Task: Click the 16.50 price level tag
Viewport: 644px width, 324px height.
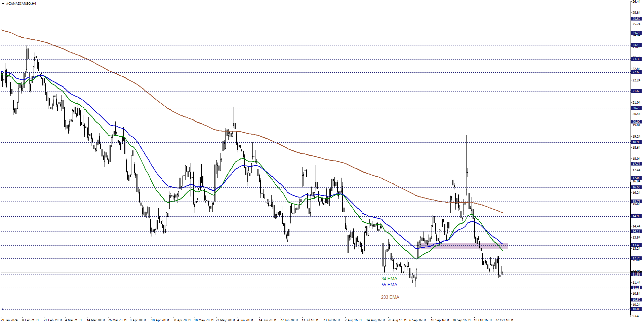Action: pos(636,187)
